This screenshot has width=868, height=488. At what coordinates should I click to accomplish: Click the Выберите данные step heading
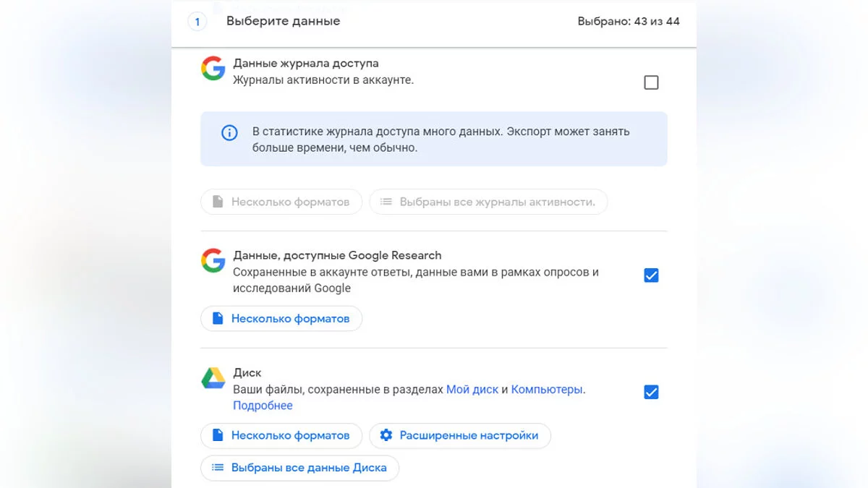[283, 21]
